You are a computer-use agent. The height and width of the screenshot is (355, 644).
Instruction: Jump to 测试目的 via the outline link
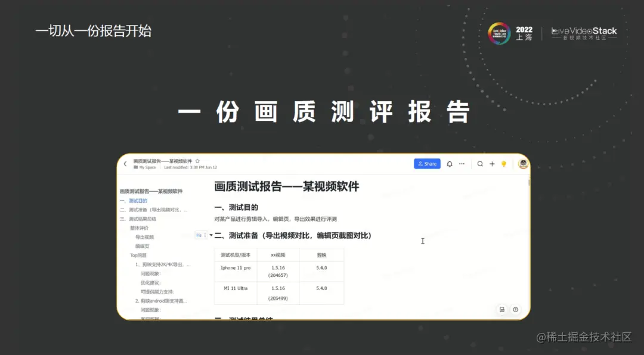pos(138,201)
